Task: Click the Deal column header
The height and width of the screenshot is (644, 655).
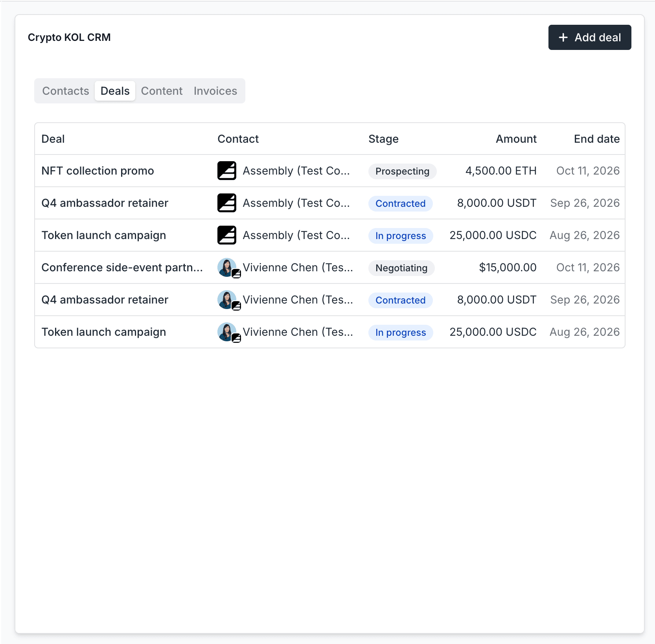Action: pyautogui.click(x=53, y=139)
